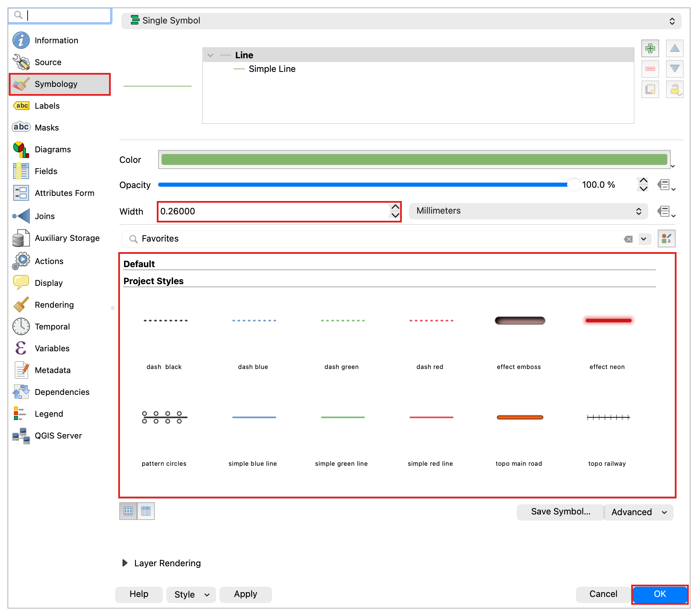Click the Save Symbol button
The width and height of the screenshot is (698, 616).
[x=560, y=511]
